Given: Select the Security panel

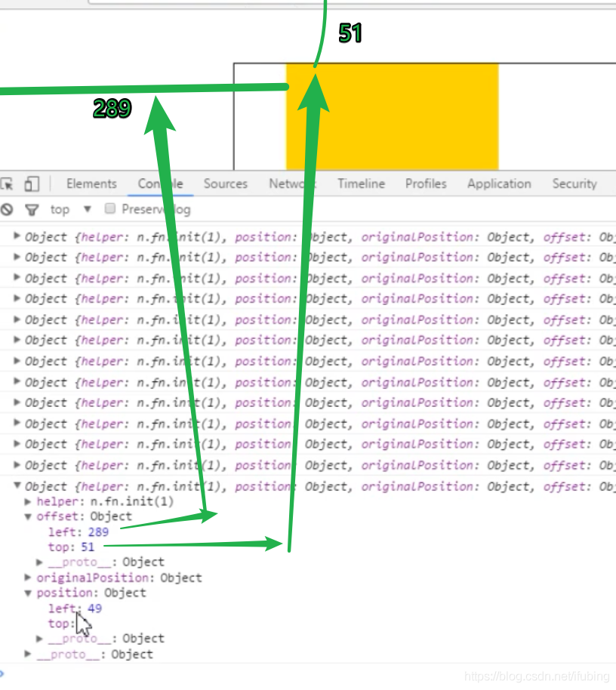Looking at the screenshot, I should (574, 183).
